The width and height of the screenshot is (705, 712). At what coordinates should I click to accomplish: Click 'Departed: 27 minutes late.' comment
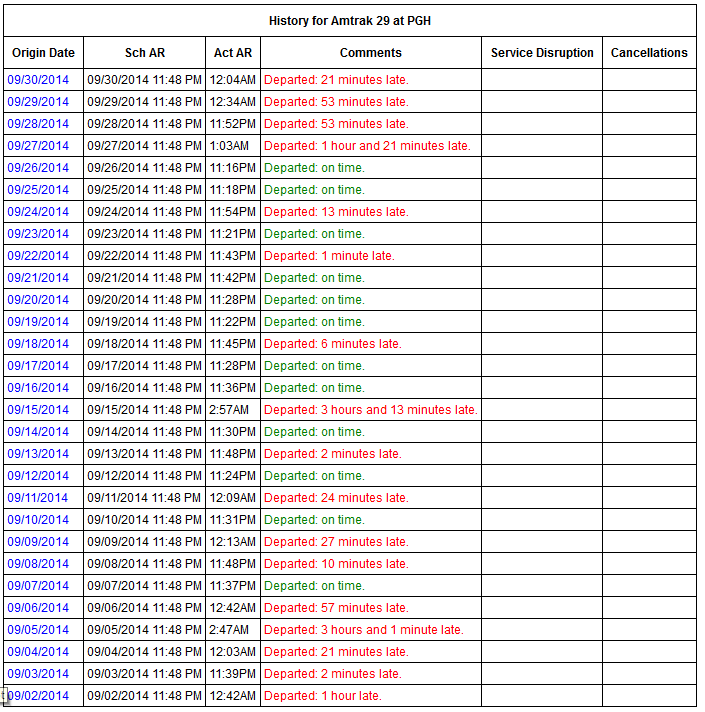tap(336, 542)
